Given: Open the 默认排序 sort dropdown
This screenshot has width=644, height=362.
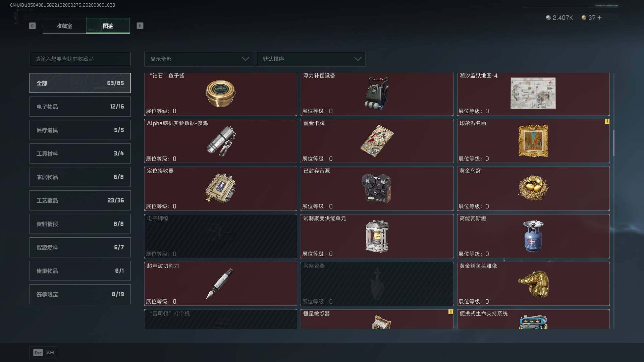Looking at the screenshot, I should (x=311, y=59).
